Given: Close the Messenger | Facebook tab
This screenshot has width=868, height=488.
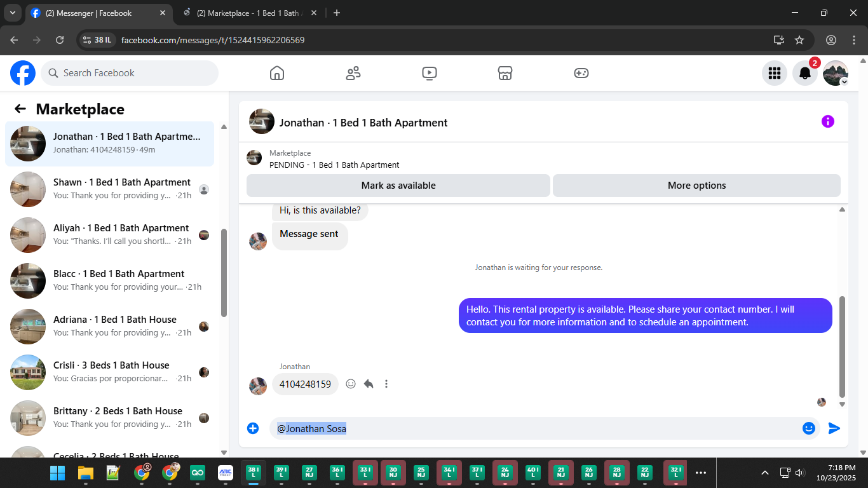Looking at the screenshot, I should [163, 13].
